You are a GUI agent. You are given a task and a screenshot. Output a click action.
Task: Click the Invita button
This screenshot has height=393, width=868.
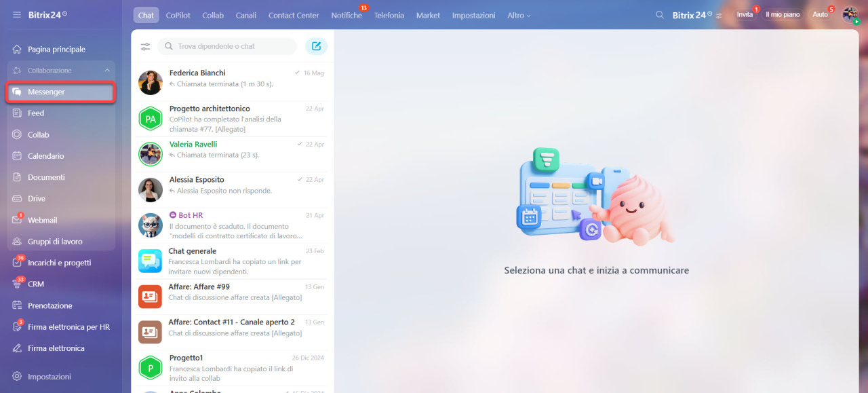tap(745, 14)
